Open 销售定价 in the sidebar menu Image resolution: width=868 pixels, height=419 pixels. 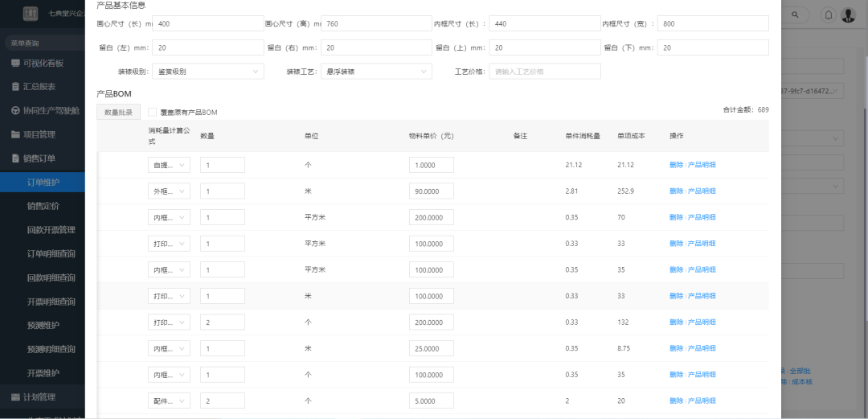point(43,206)
